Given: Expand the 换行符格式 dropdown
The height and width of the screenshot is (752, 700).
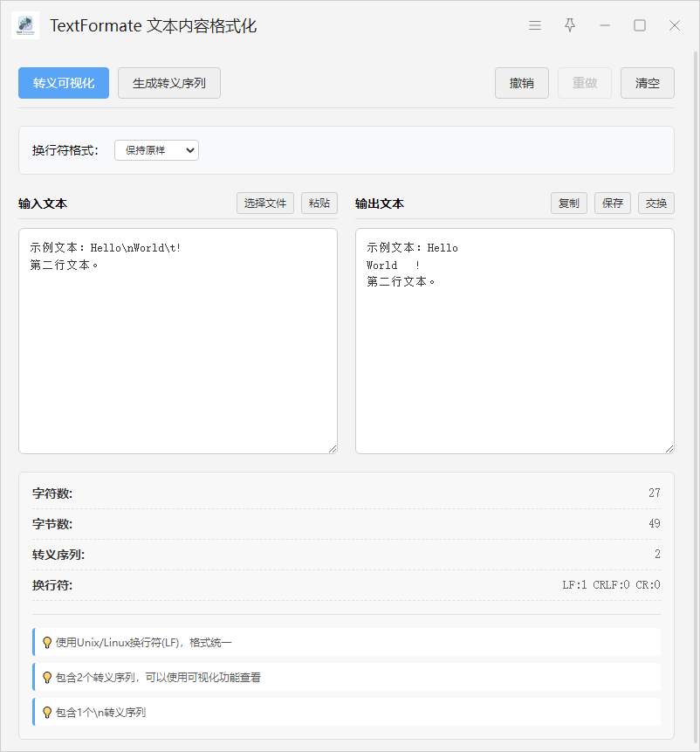Looking at the screenshot, I should click(x=156, y=150).
